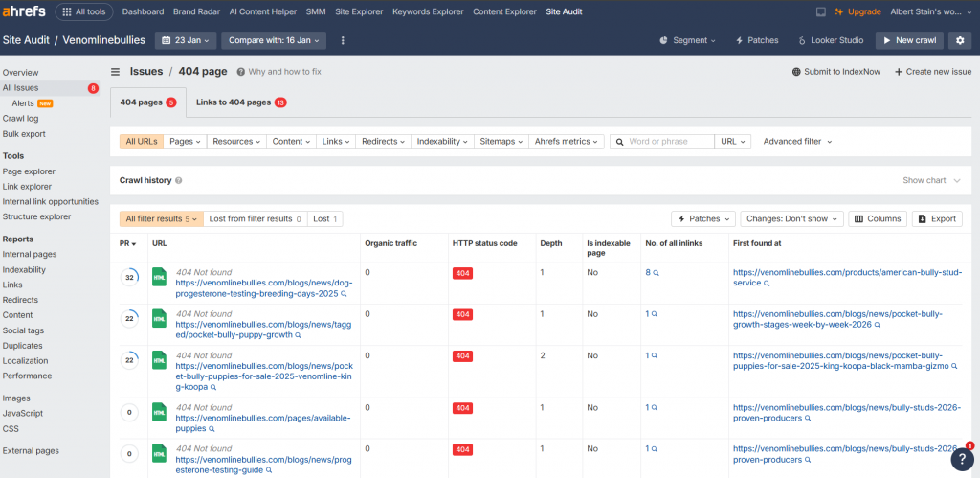Open Looker Studio

pos(832,40)
